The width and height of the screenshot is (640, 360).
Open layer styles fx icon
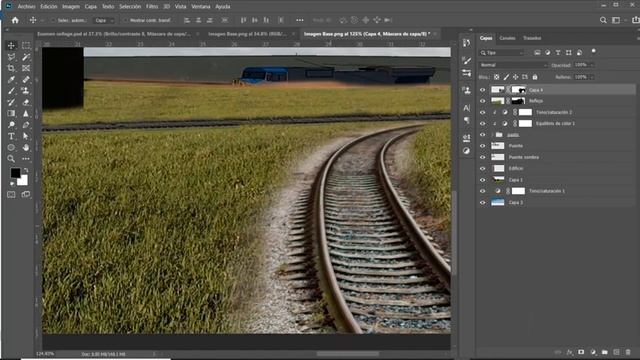click(x=569, y=352)
